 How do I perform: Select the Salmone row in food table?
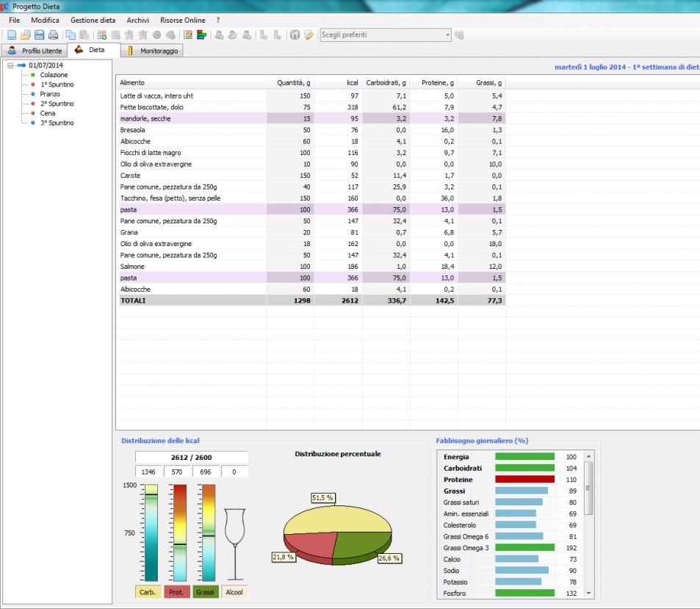pos(132,266)
